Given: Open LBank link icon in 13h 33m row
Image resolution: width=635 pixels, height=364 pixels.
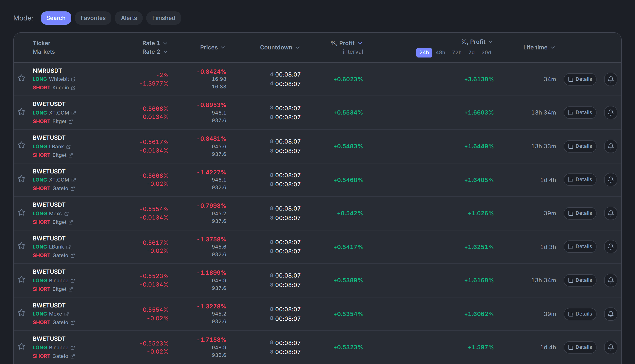Looking at the screenshot, I should point(68,147).
